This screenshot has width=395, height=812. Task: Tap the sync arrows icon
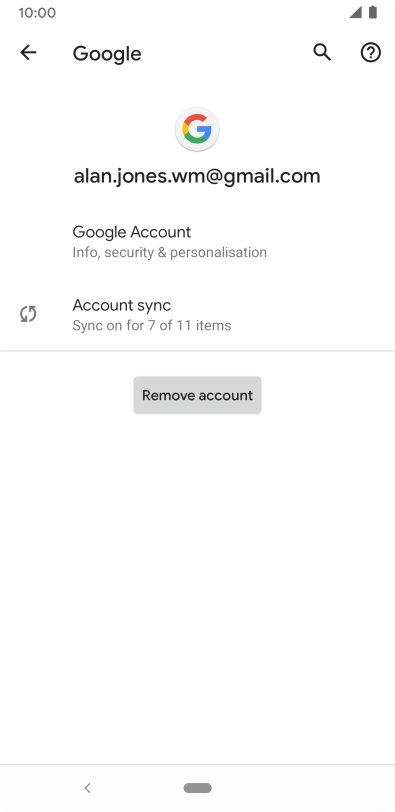pos(28,314)
